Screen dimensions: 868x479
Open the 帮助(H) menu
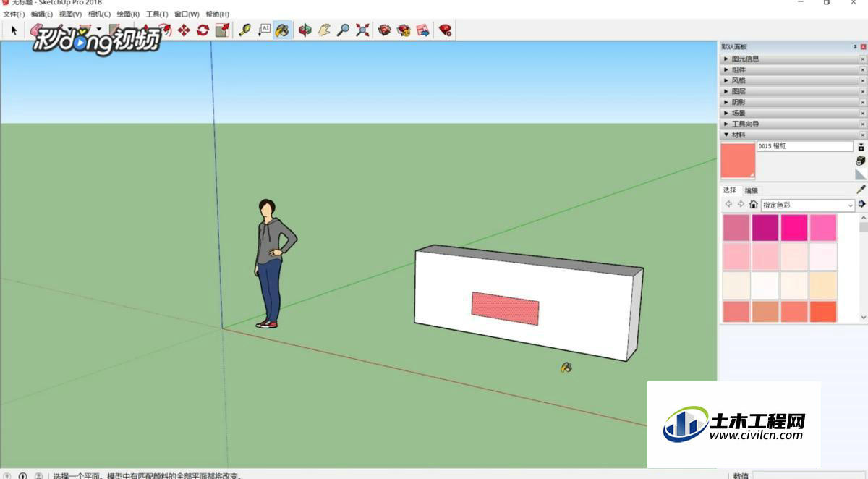pos(217,14)
